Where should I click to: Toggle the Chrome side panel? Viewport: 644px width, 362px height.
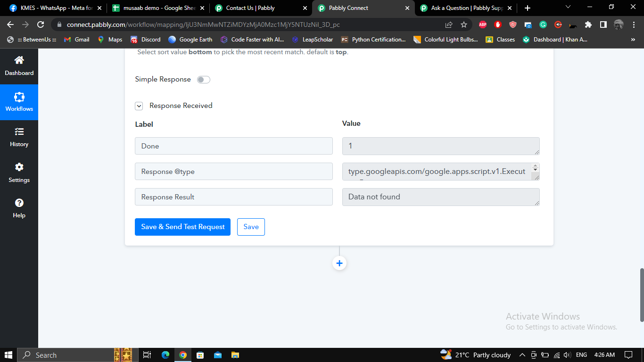(603, 25)
